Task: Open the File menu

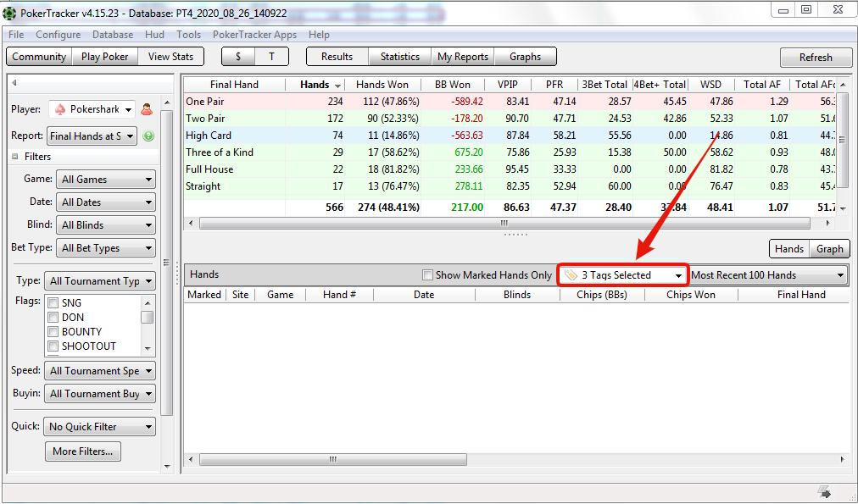Action: (x=16, y=35)
